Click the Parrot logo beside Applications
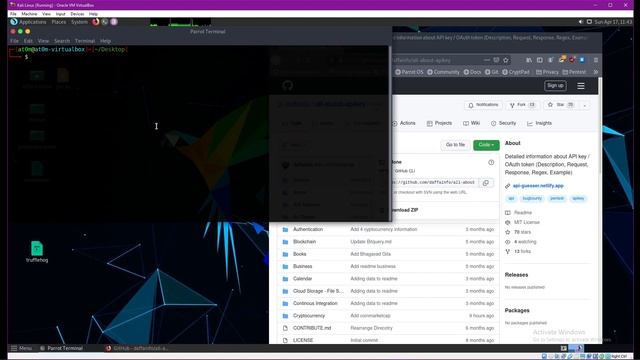The width and height of the screenshot is (640, 360). 14,22
